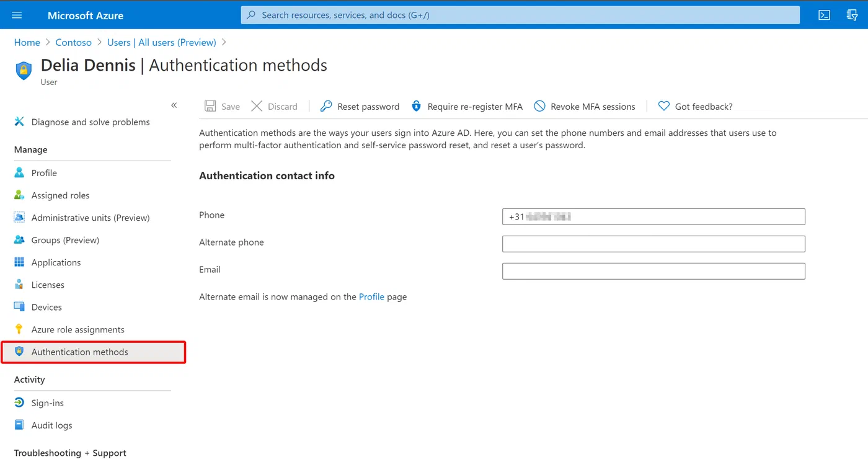This screenshot has width=868, height=462.
Task: Click the Devices monitor icon
Action: tap(19, 307)
